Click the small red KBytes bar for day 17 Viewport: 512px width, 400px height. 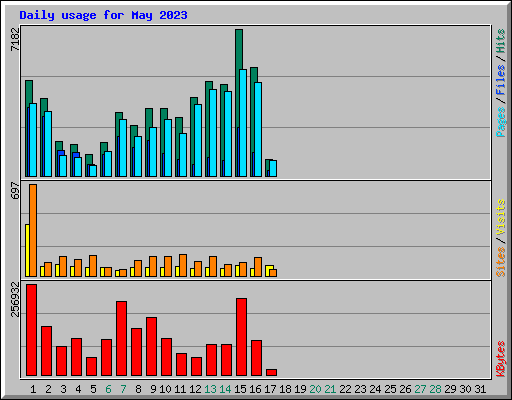click(271, 372)
